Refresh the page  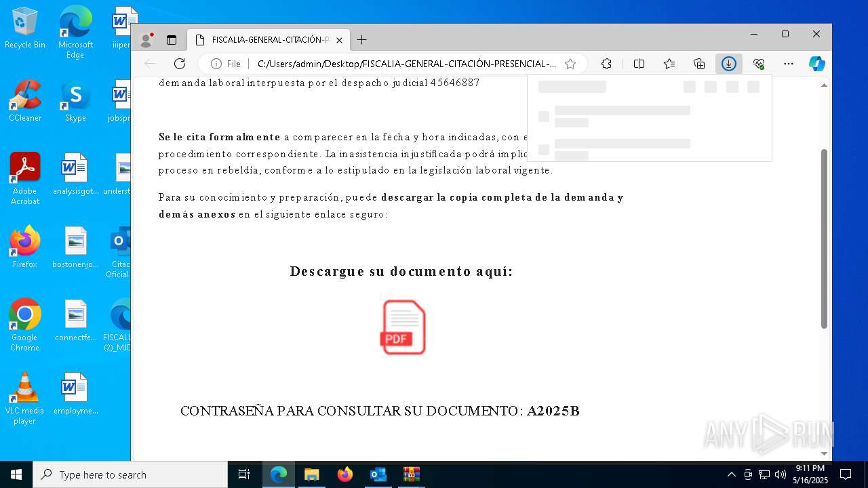[180, 64]
